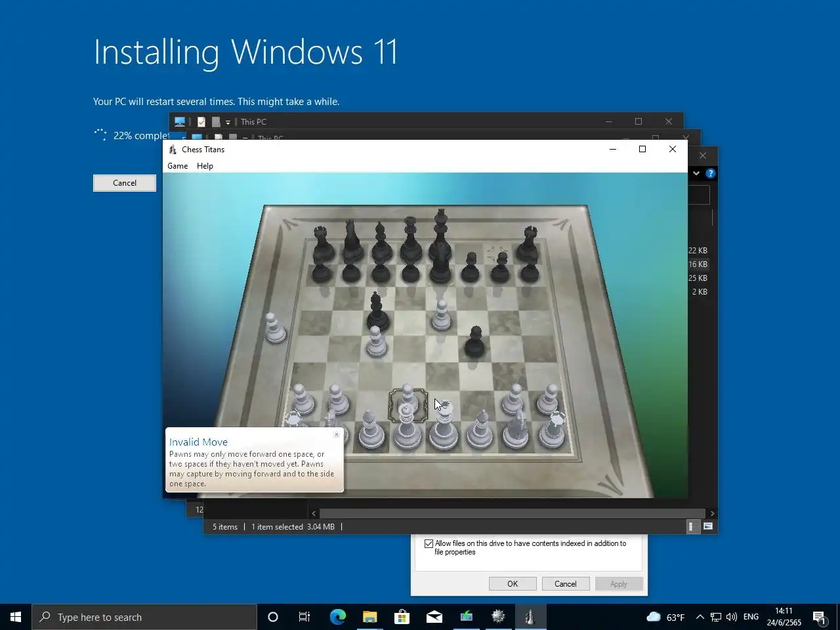Click Properties checkmark icon in This PC title bar

[x=201, y=122]
